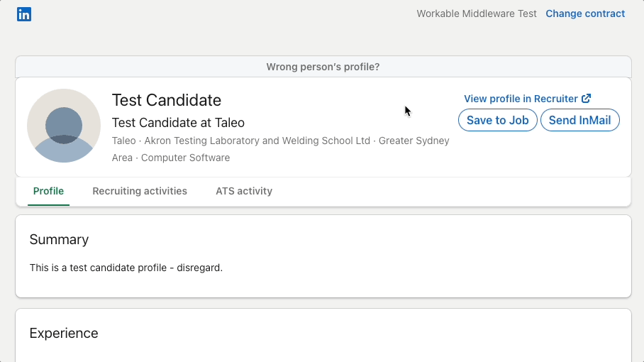
Task: Click the LinkedIn logo icon
Action: coord(24,14)
